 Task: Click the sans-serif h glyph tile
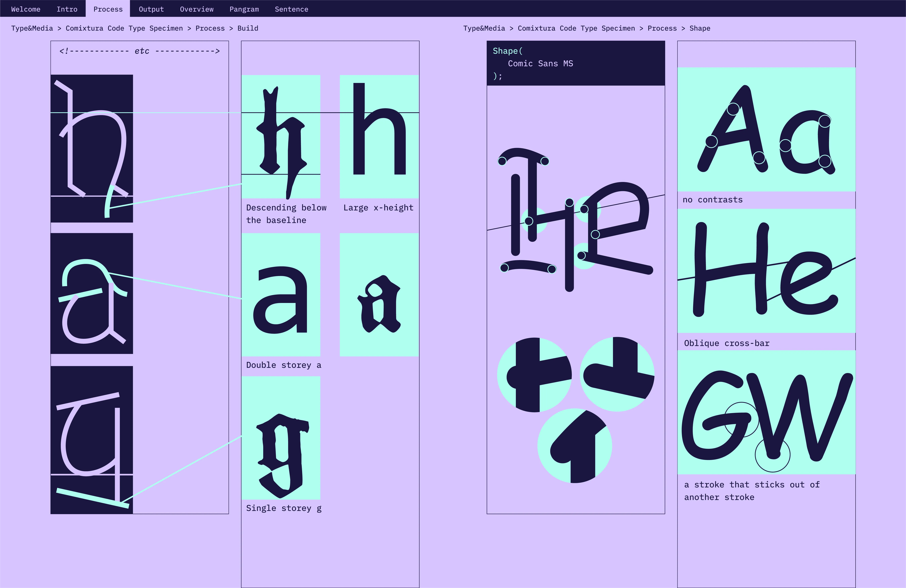[x=379, y=137]
